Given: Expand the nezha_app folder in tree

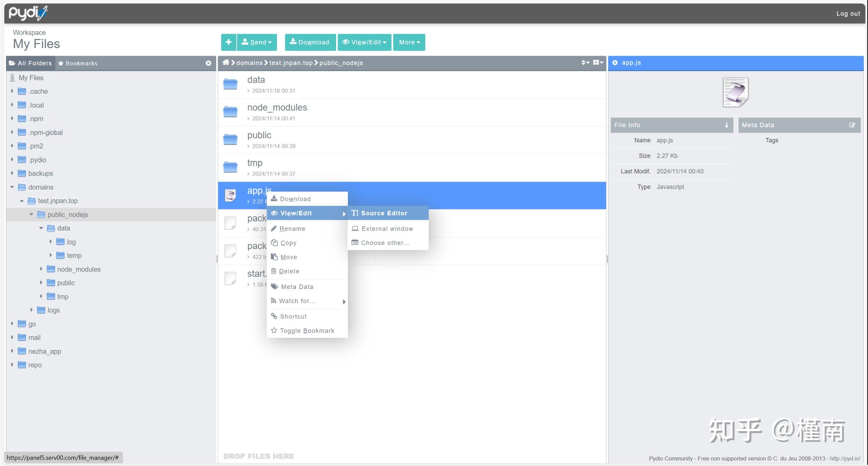Looking at the screenshot, I should tap(12, 351).
